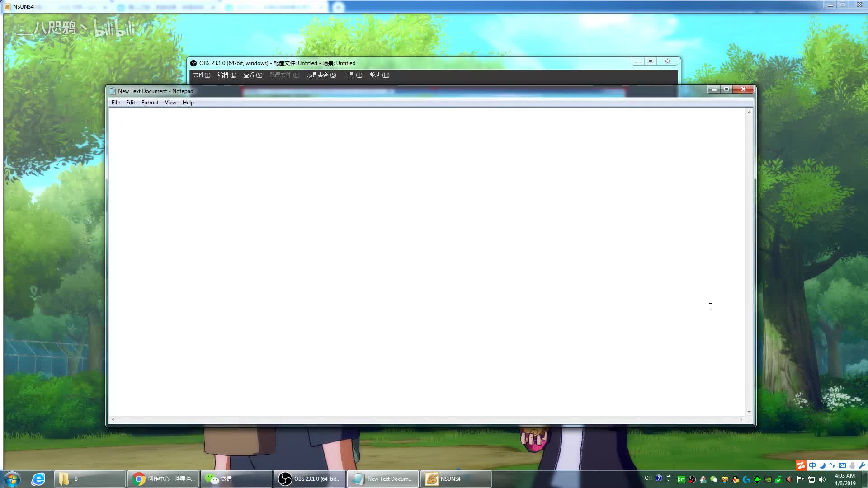Open Sogou IME soft keyboard icon

[842, 465]
